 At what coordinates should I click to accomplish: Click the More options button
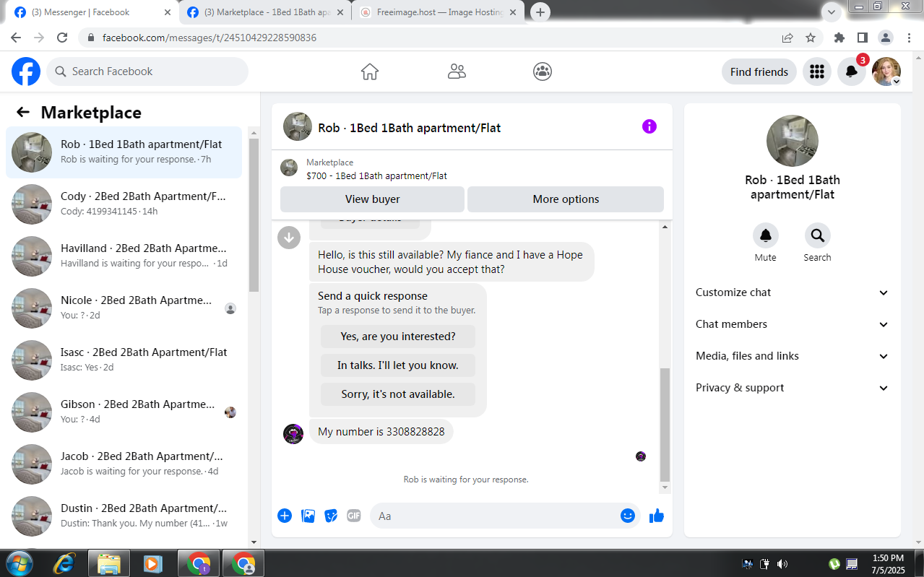tap(566, 199)
